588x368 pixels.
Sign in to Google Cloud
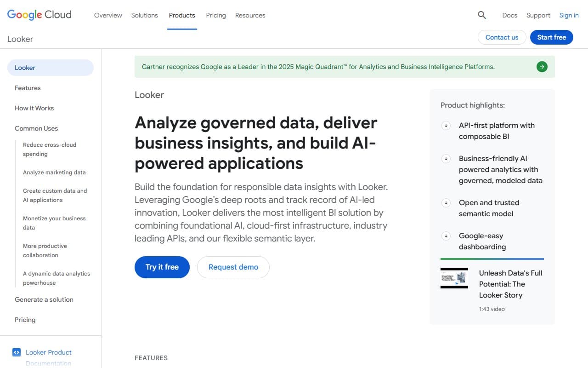pyautogui.click(x=569, y=15)
